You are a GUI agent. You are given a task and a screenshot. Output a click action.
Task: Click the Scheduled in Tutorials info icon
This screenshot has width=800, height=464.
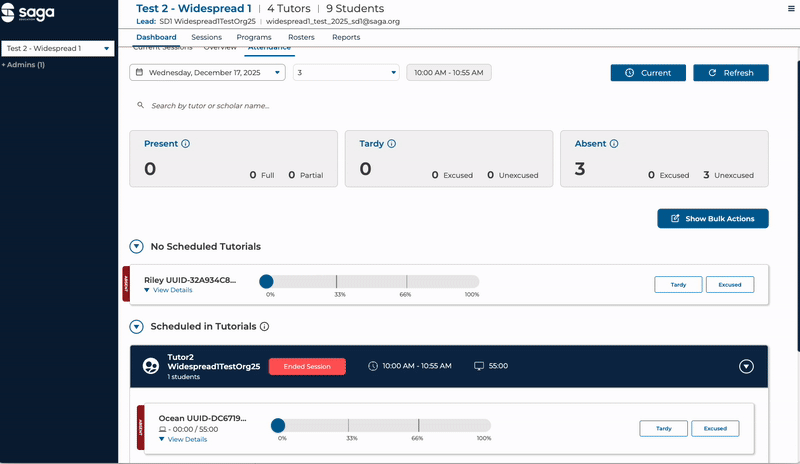264,327
